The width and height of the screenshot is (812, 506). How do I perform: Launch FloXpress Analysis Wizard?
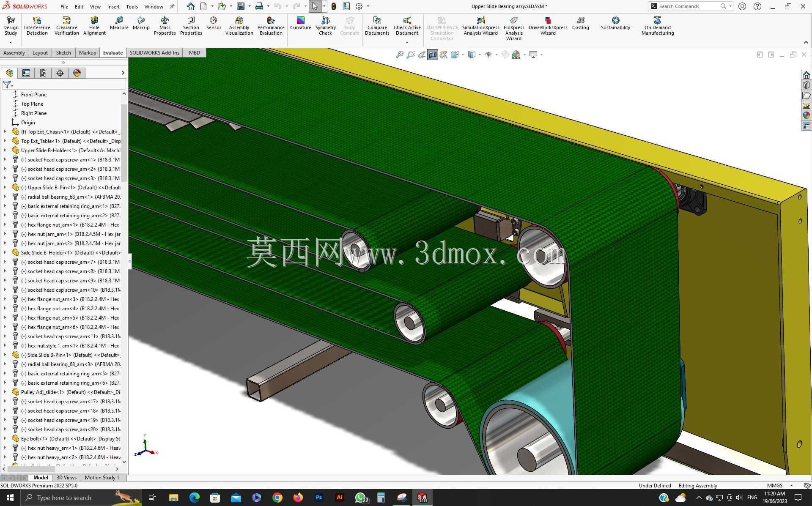point(513,29)
